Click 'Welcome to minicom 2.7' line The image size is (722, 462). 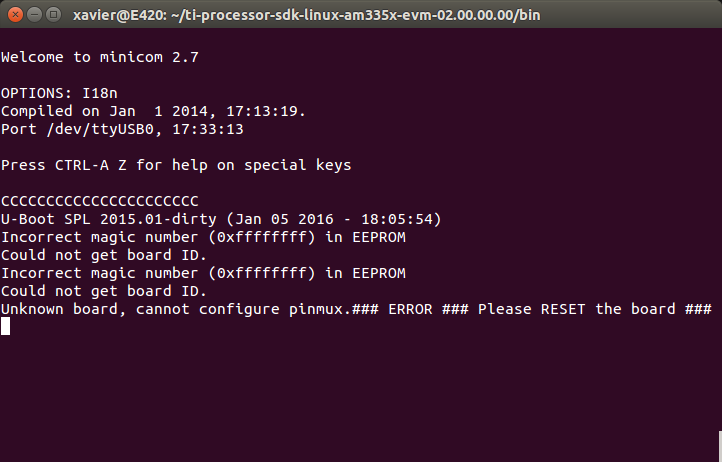[100, 57]
